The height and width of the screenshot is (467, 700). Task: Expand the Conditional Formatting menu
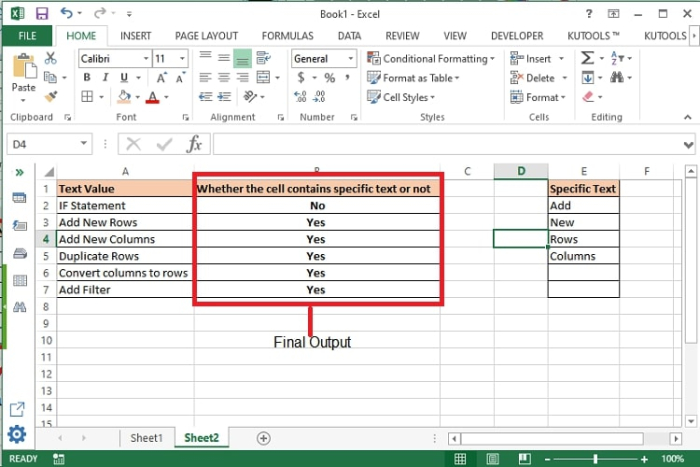431,58
